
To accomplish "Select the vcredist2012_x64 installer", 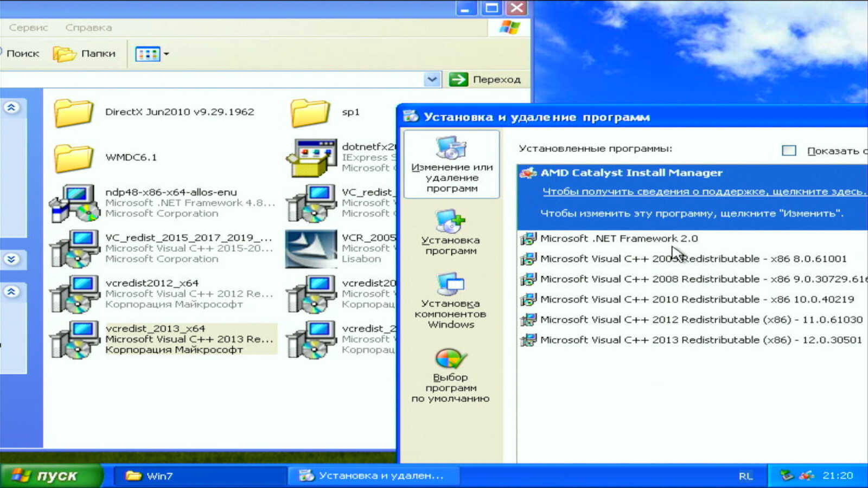I will (162, 294).
